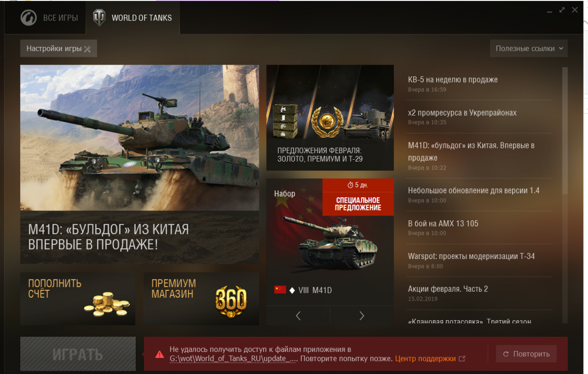This screenshot has width=588, height=374.
Task: Switch to the World of Tanks tab
Action: (x=132, y=18)
